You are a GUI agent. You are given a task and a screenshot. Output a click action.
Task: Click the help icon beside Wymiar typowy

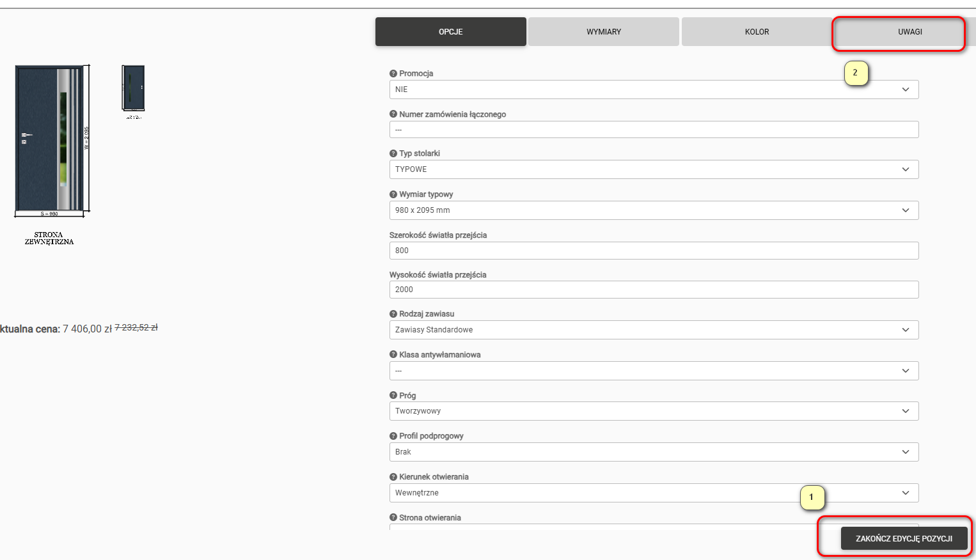[x=393, y=194]
